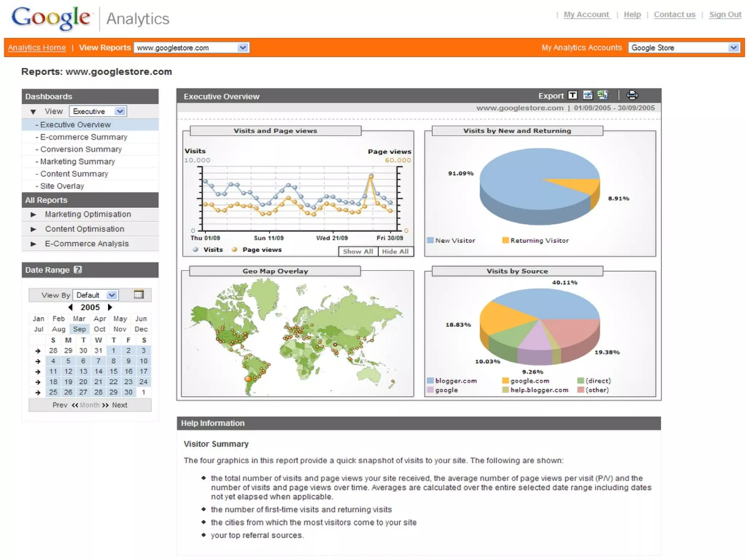Go to previous year arrow
747x560 pixels.
[70, 307]
